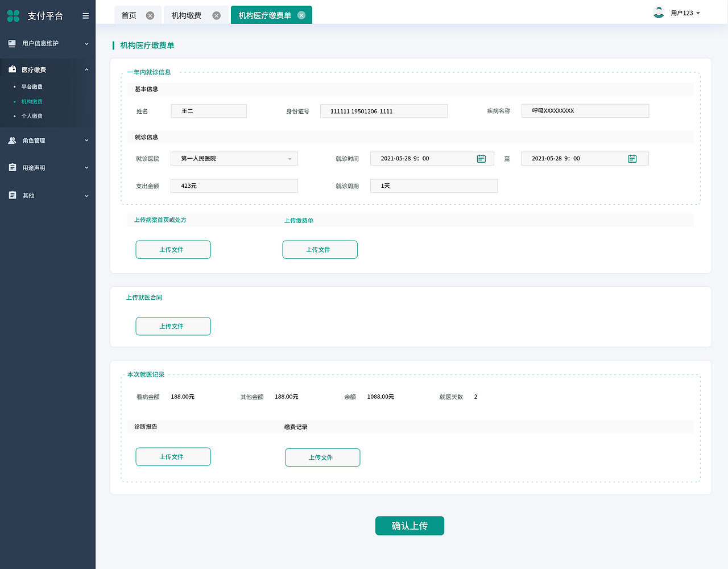728x569 pixels.
Task: Expand the 其他 menu
Action: [x=86, y=196]
